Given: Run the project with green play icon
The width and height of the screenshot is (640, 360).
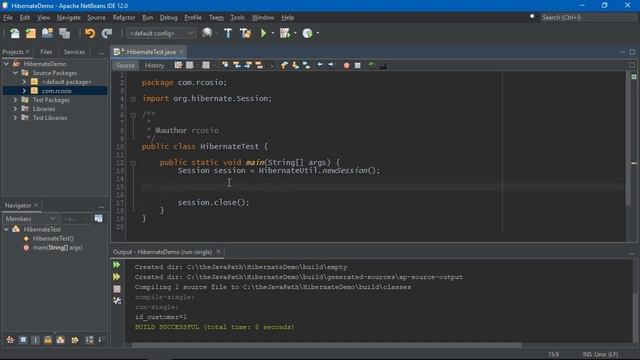Looking at the screenshot, I should coord(263,33).
